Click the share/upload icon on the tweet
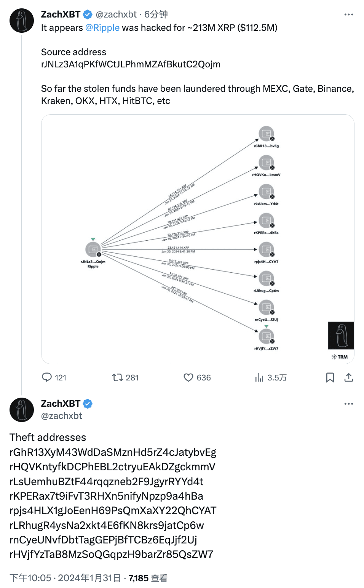Screen dimensions: 364x588 [x=349, y=377]
